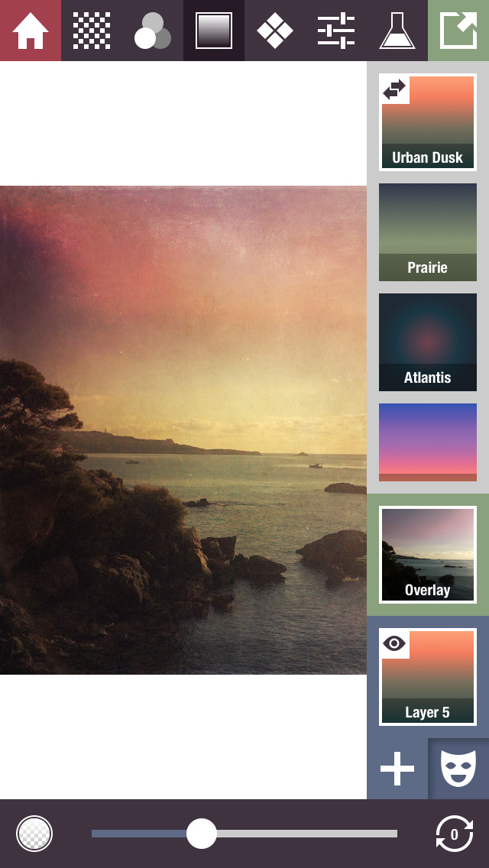Select the Atlantis gradient preset
489x868 pixels.
click(x=428, y=342)
